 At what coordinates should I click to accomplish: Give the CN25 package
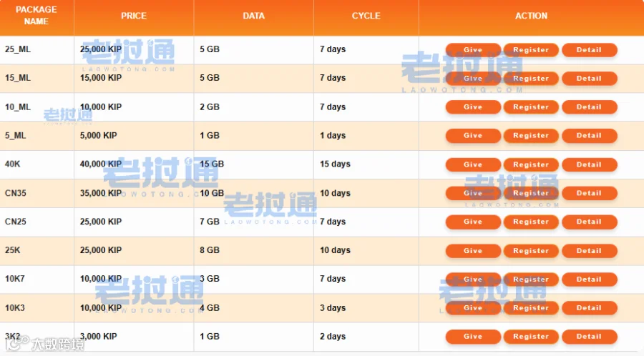click(x=473, y=222)
